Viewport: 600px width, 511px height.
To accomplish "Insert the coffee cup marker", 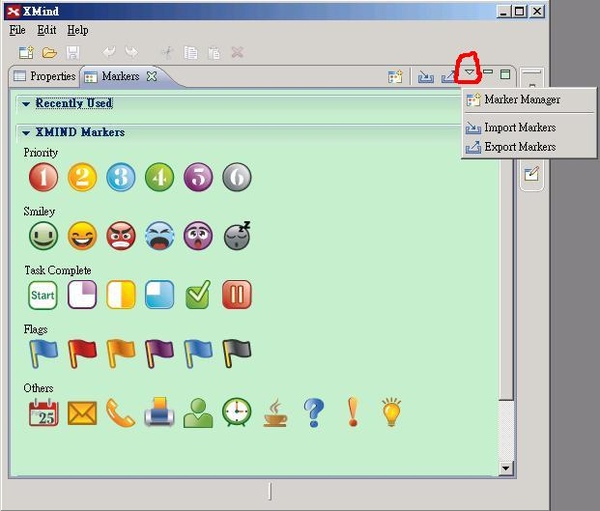I will (276, 412).
